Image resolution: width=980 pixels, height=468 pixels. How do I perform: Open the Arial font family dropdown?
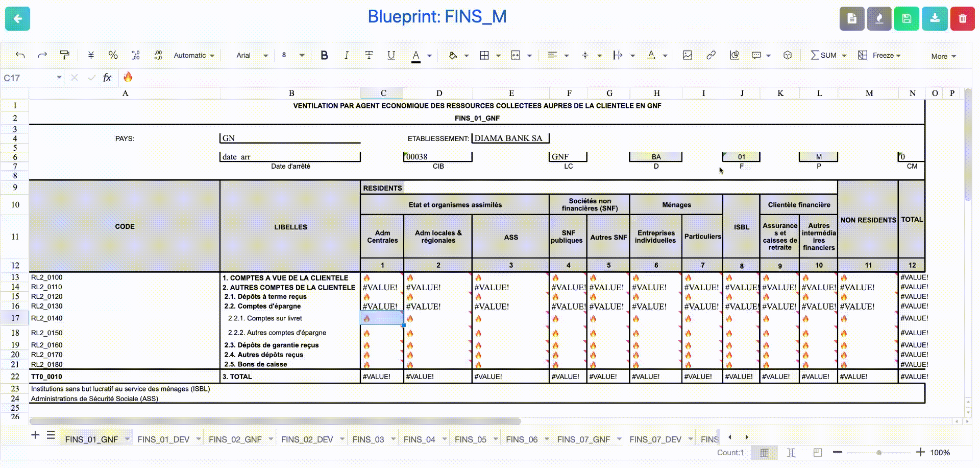[x=252, y=55]
